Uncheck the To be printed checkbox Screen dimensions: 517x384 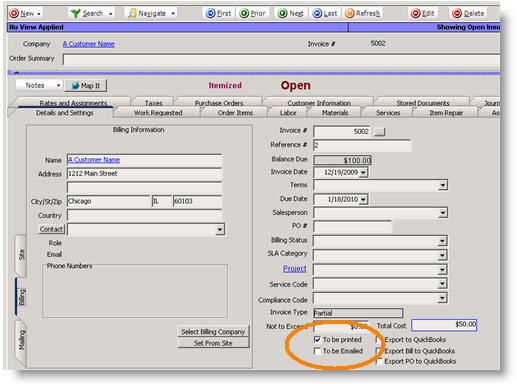(x=317, y=340)
